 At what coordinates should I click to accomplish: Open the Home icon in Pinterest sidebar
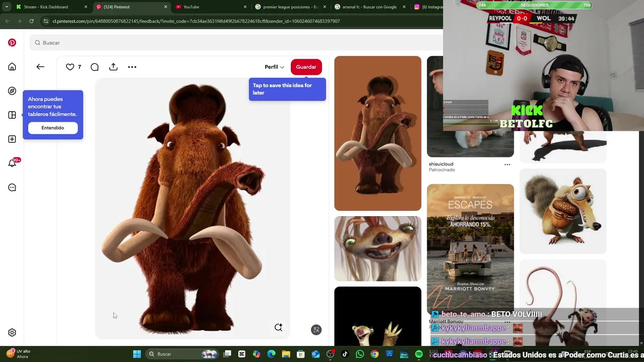12,67
